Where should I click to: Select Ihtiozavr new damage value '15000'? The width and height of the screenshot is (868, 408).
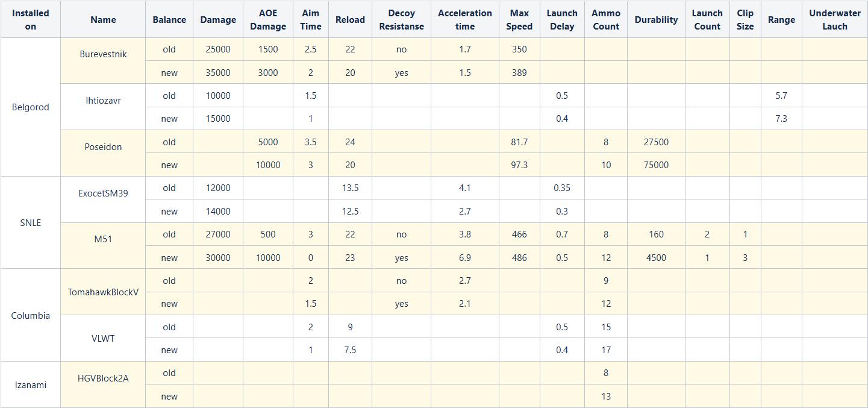[x=218, y=119]
